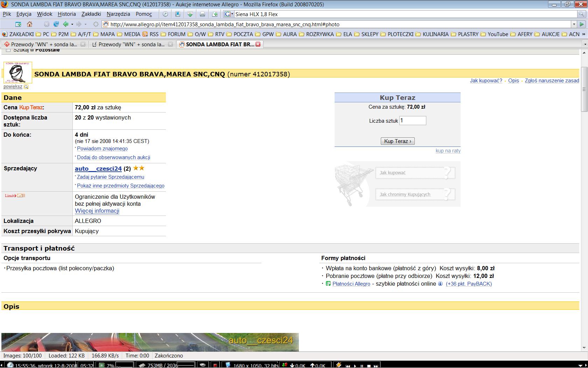This screenshot has width=588, height=368.
Task: Click 'Zgłoś naruszenie zasad' link
Action: click(x=552, y=81)
